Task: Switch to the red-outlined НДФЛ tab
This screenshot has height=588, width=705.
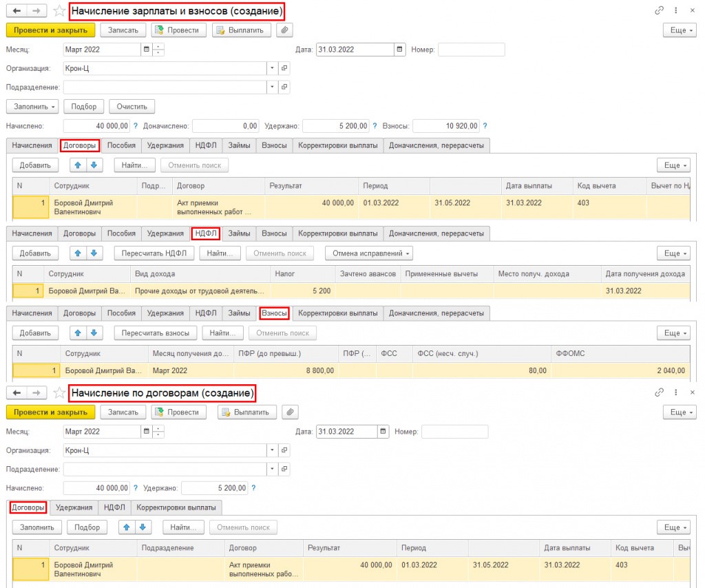Action: click(206, 233)
